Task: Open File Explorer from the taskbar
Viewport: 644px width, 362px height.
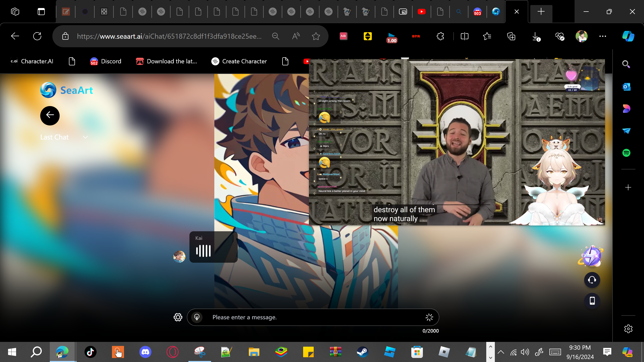Action: [254, 352]
